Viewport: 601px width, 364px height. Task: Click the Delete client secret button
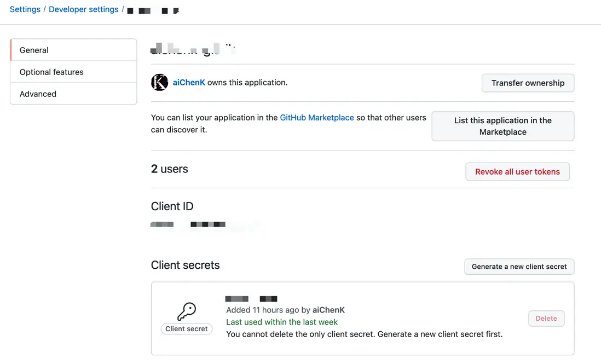pos(546,318)
